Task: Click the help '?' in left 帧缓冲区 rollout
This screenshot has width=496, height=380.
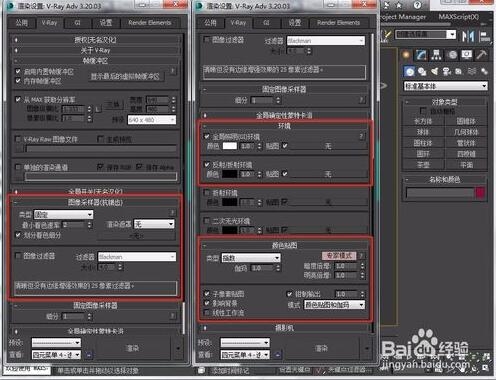Action: click(x=172, y=71)
